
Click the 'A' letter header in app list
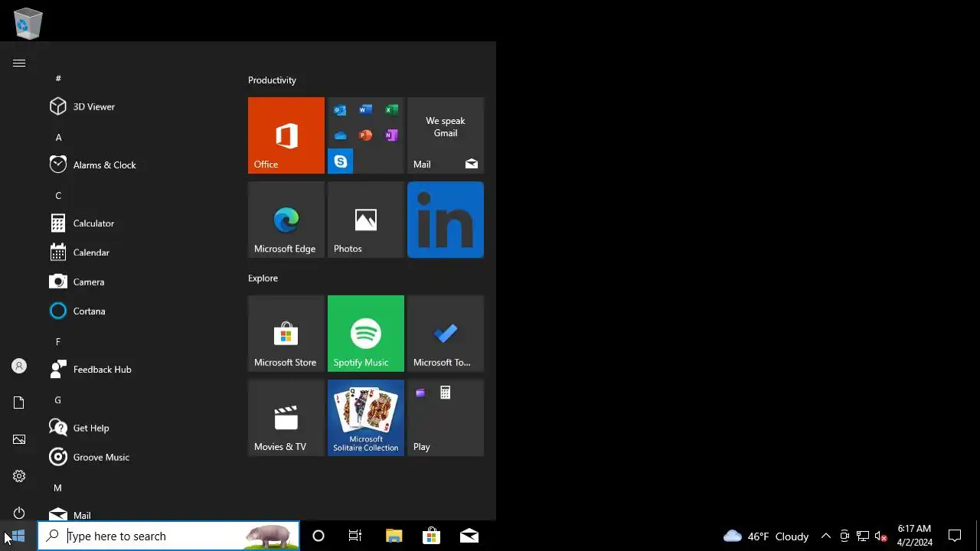58,137
